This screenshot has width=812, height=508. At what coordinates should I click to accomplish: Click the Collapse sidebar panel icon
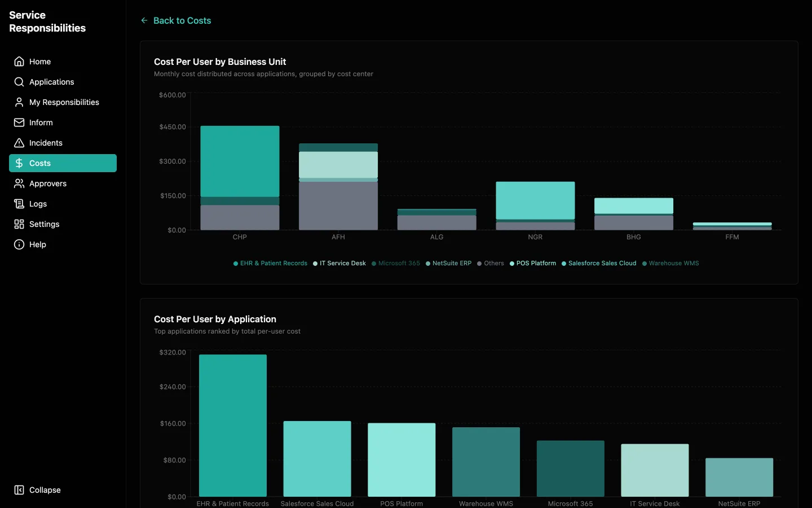click(19, 490)
